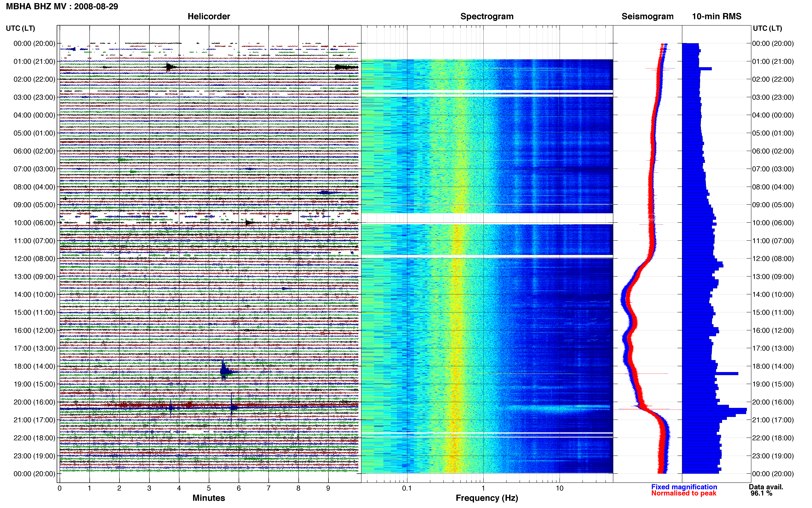Click the "7" tick on the Minutes axis
812x508 pixels.
point(269,488)
